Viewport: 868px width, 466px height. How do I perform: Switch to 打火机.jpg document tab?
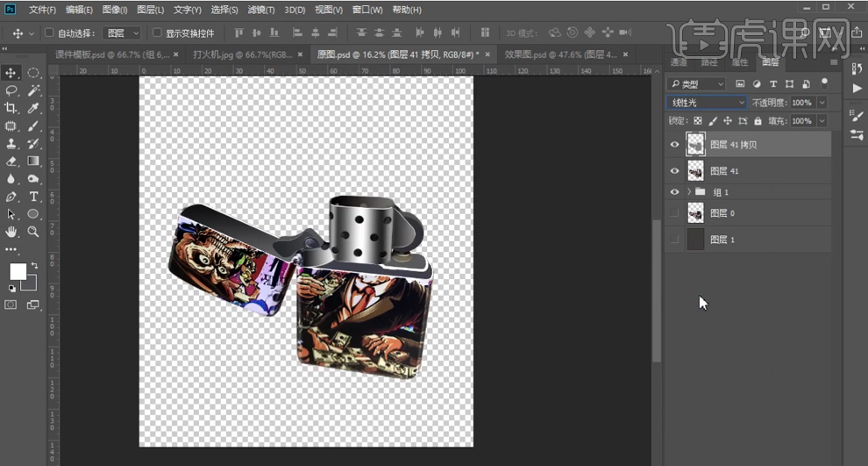[x=243, y=54]
